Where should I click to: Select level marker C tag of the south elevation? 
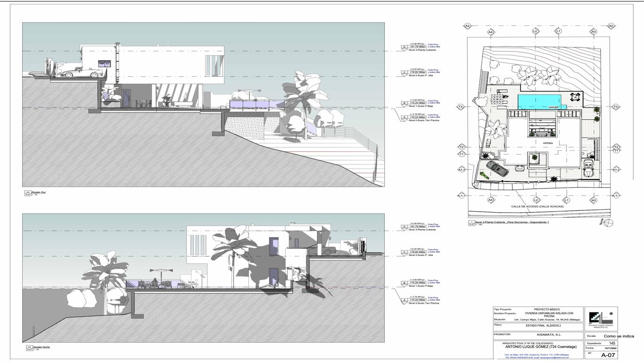pyautogui.click(x=404, y=73)
